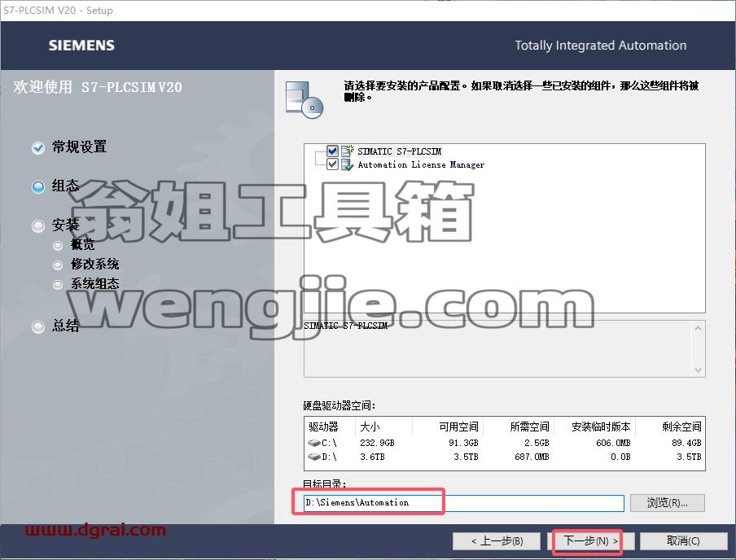Click the 606.0MB temporary space cell
The image size is (736, 560).
(613, 443)
